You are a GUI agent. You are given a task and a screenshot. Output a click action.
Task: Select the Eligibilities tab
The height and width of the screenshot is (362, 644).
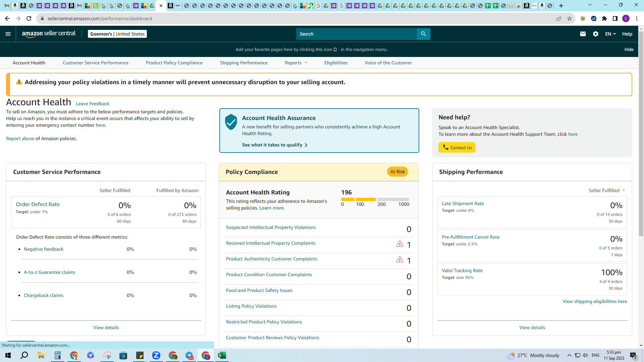coord(336,63)
